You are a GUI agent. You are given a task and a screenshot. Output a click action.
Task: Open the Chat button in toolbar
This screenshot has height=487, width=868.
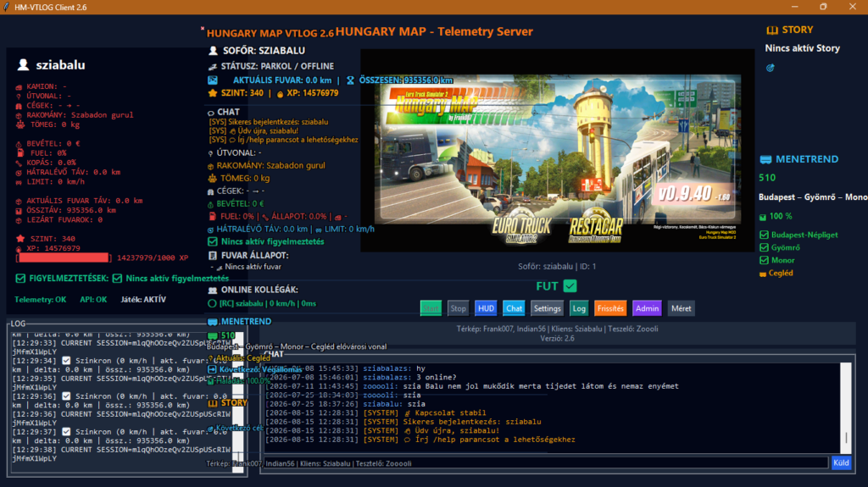(x=514, y=308)
